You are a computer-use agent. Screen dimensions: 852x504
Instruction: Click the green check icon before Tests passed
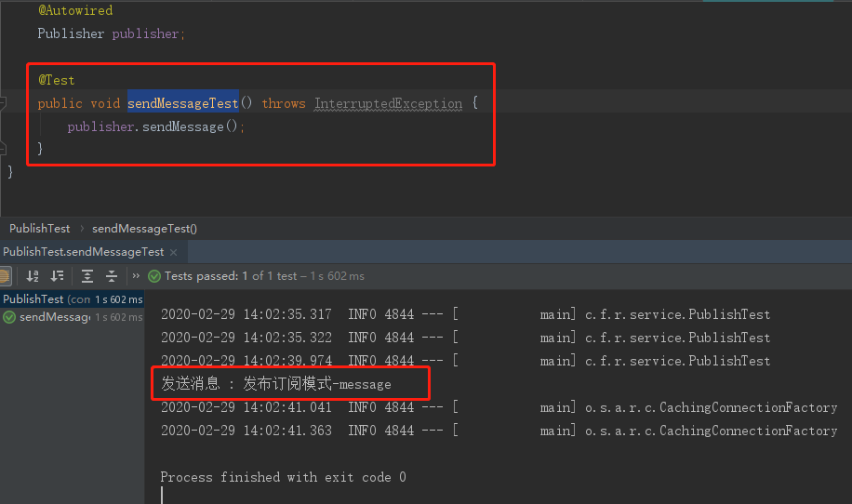(x=154, y=276)
